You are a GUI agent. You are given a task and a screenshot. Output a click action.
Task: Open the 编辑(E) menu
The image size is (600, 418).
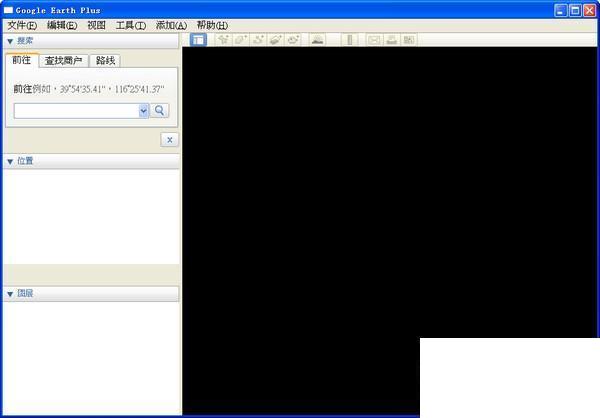(x=62, y=26)
